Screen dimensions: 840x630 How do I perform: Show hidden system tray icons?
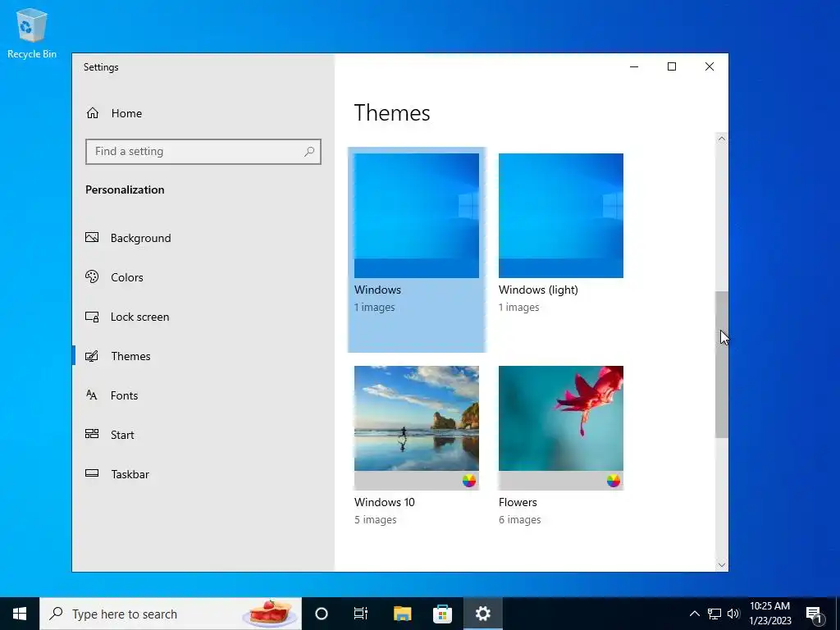[x=694, y=614]
